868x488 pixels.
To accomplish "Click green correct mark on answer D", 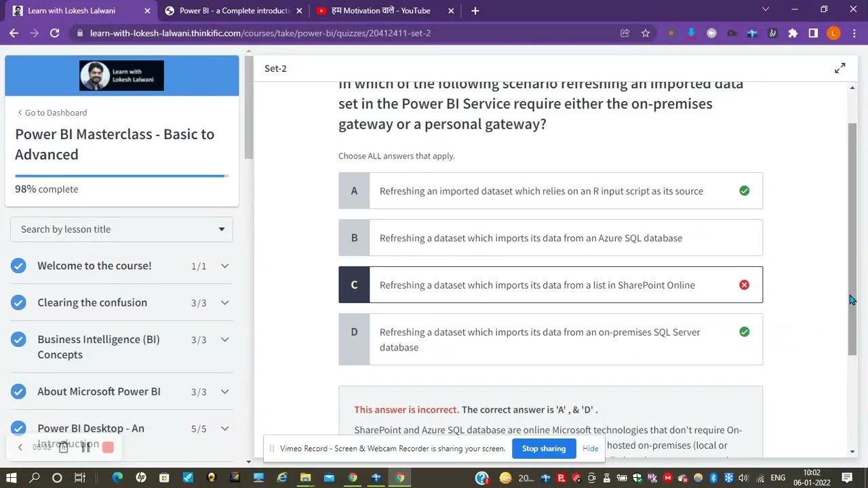I will (x=744, y=331).
